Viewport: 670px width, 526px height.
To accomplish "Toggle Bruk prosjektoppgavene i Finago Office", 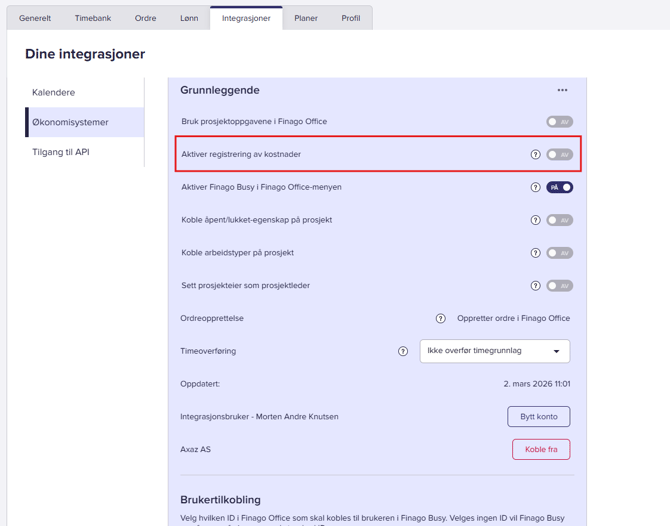I will tap(559, 122).
